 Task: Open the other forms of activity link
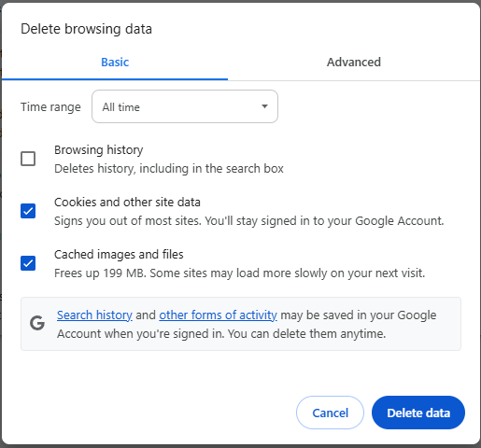(218, 315)
